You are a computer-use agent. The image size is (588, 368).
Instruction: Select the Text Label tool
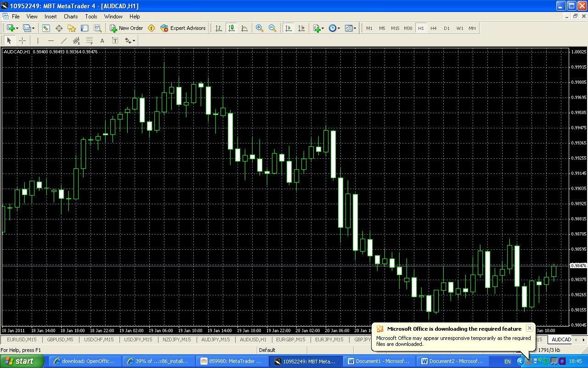(x=115, y=40)
